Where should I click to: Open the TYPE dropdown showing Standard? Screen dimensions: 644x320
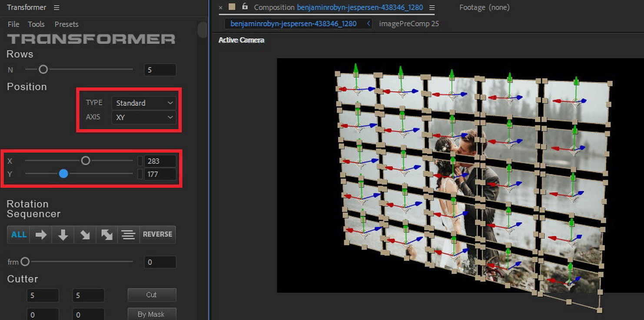click(143, 103)
